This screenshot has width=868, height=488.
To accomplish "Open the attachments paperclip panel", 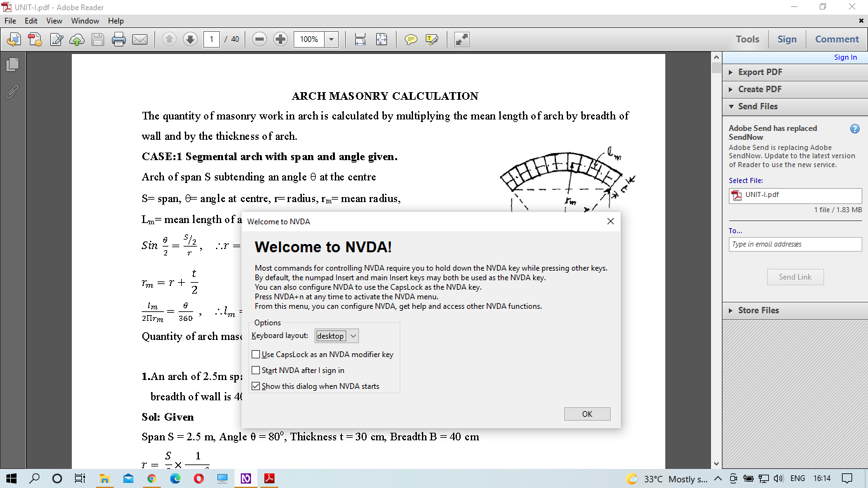I will 12,92.
